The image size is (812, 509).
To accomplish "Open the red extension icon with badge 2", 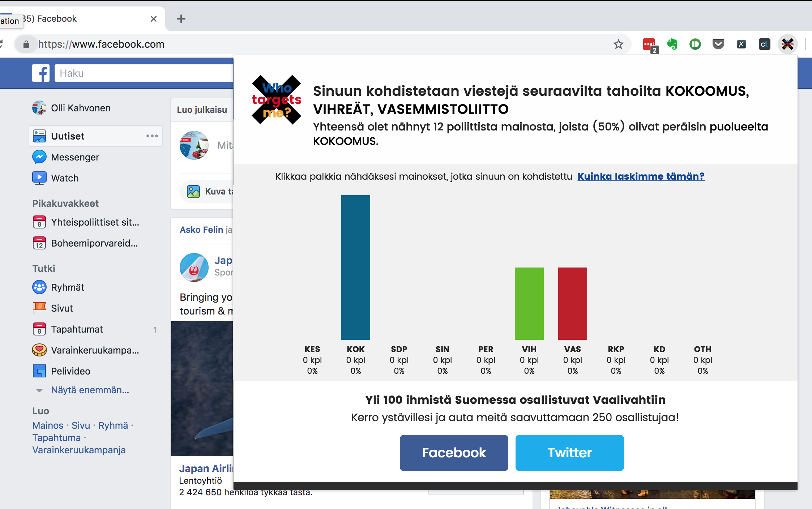I will click(x=650, y=45).
